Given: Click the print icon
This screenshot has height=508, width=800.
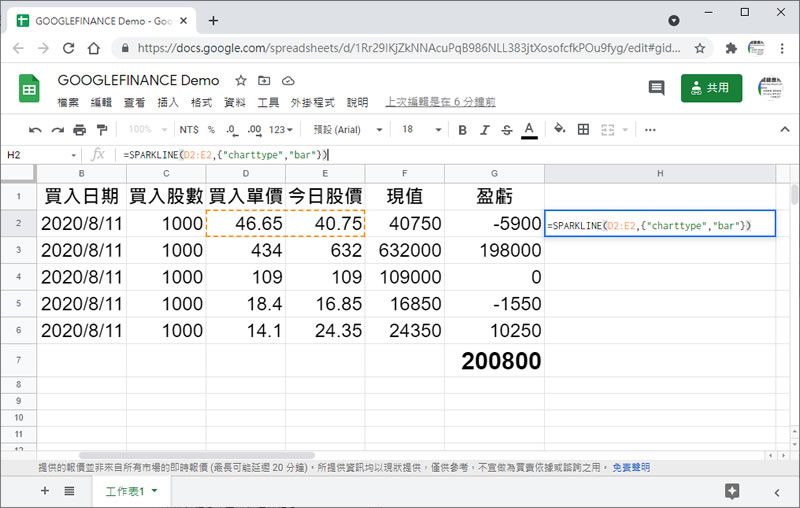Looking at the screenshot, I should [80, 130].
